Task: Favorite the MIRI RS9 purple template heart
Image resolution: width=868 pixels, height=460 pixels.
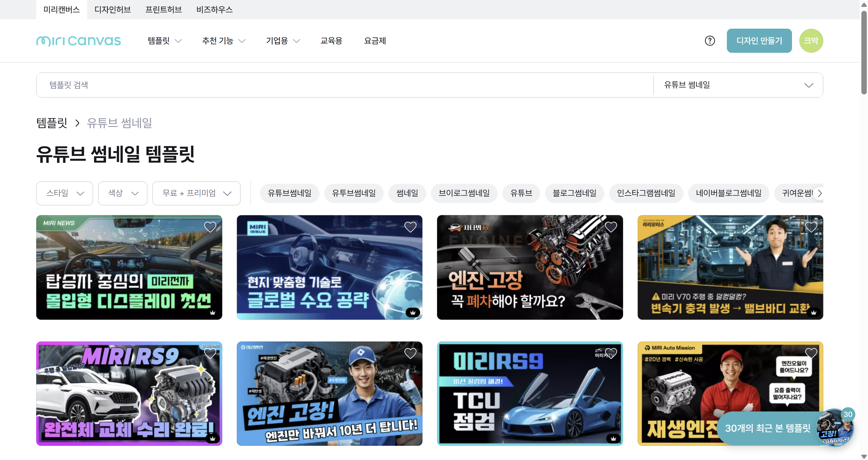Action: pos(210,353)
